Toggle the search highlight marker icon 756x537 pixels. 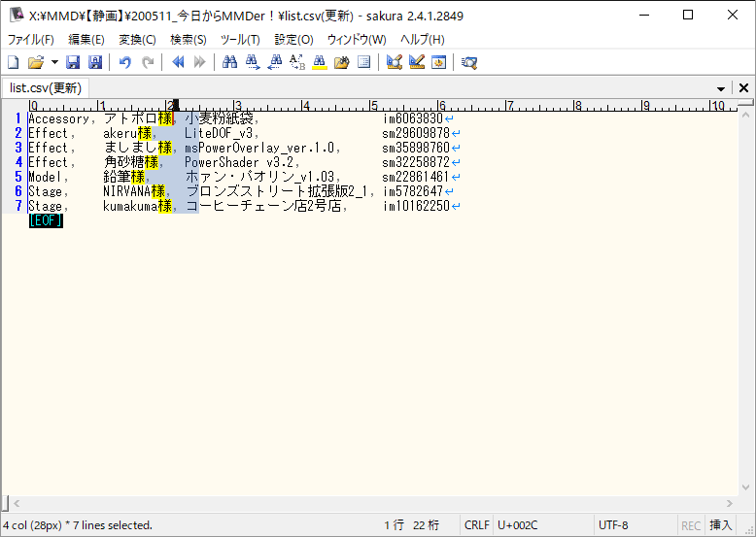[x=320, y=62]
